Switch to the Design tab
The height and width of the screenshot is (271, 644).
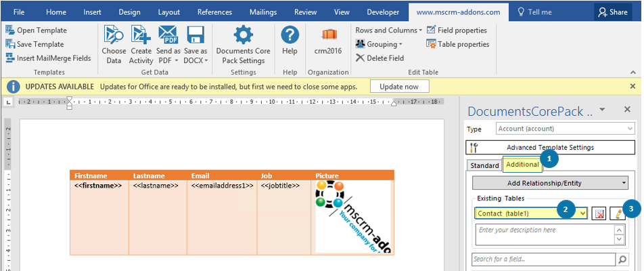[129, 12]
